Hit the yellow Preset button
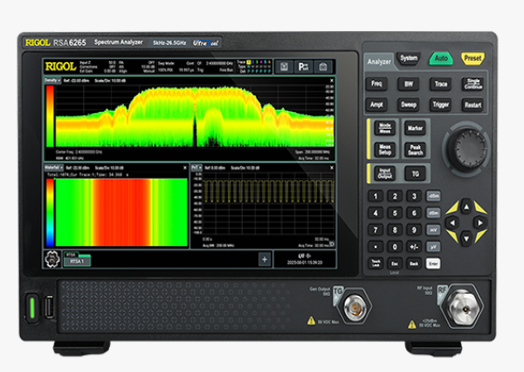The image size is (524, 372). 473,58
